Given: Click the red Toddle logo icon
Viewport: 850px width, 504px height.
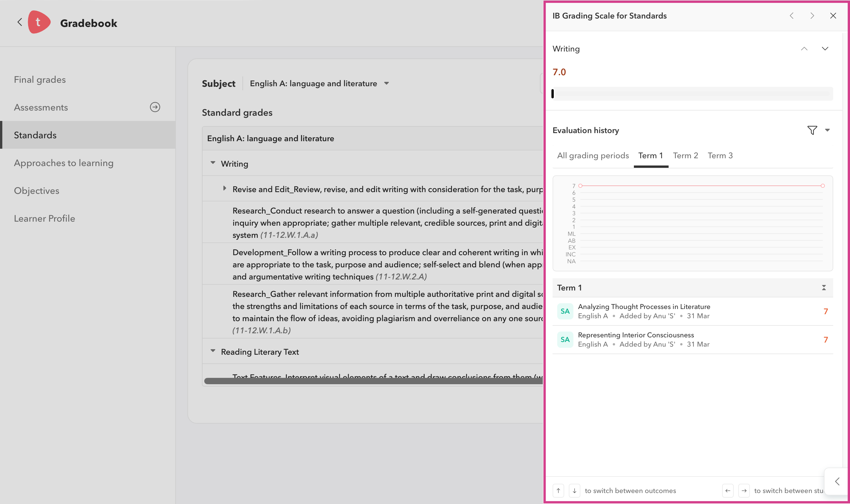Looking at the screenshot, I should point(39,22).
